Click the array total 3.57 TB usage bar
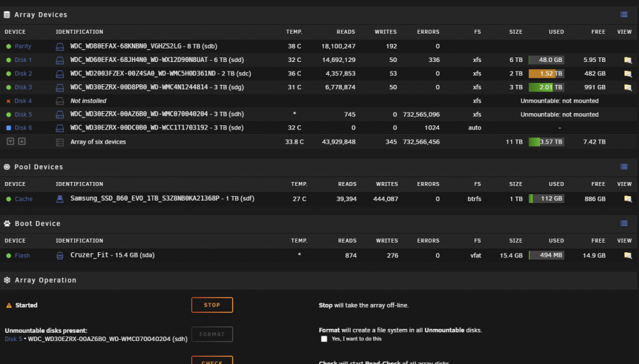The image size is (639, 364). pyautogui.click(x=546, y=142)
